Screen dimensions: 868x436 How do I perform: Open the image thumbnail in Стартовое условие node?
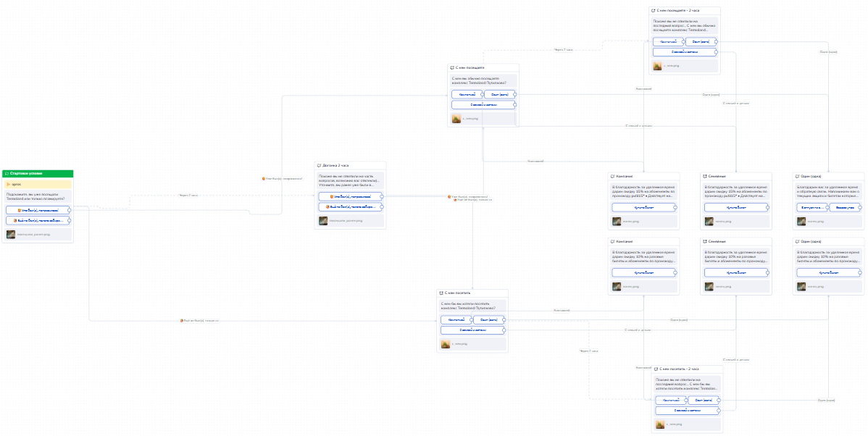point(11,235)
